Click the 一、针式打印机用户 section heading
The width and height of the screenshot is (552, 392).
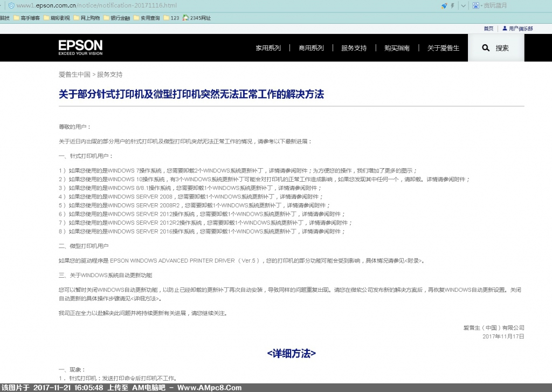tap(86, 156)
